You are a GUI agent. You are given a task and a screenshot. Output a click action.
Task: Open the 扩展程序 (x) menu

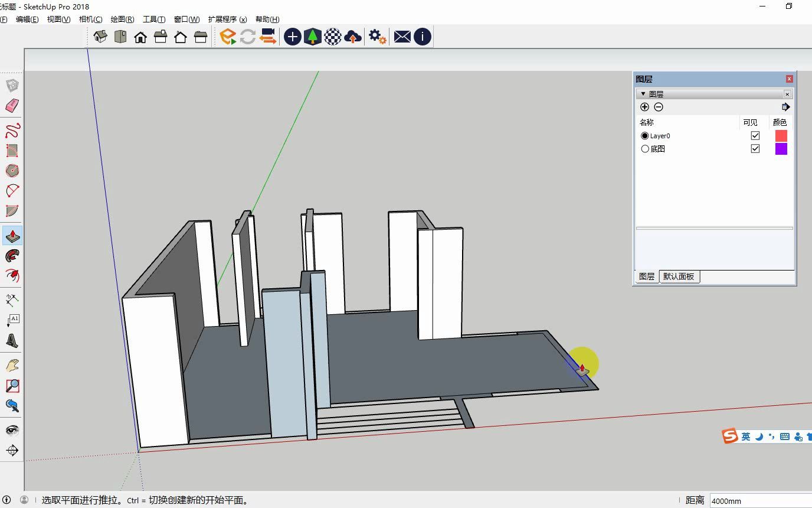click(227, 19)
